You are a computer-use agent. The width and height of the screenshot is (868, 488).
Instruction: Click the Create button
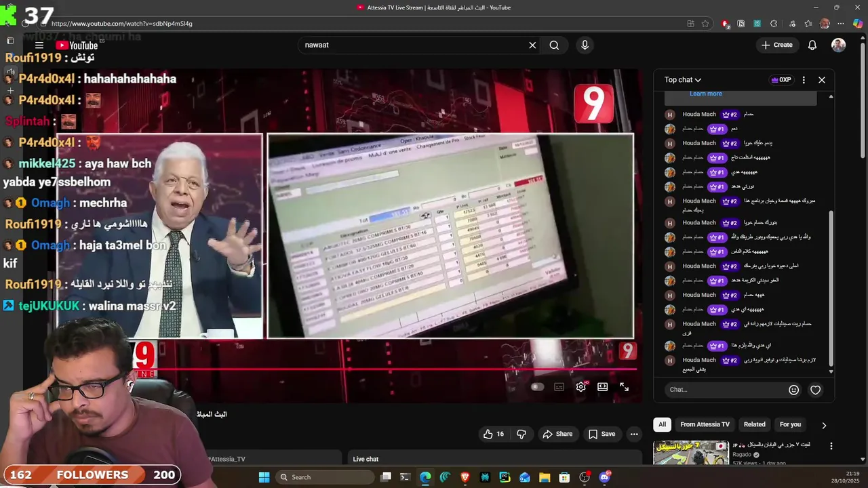tap(777, 45)
